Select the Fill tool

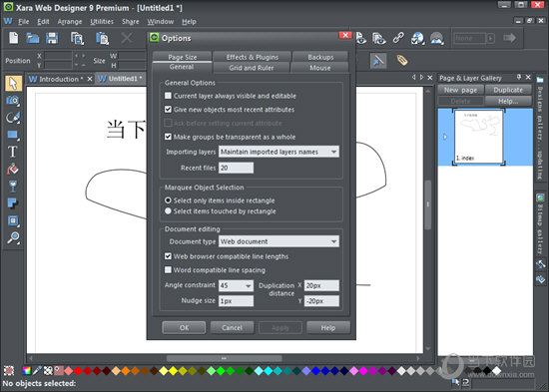13,169
